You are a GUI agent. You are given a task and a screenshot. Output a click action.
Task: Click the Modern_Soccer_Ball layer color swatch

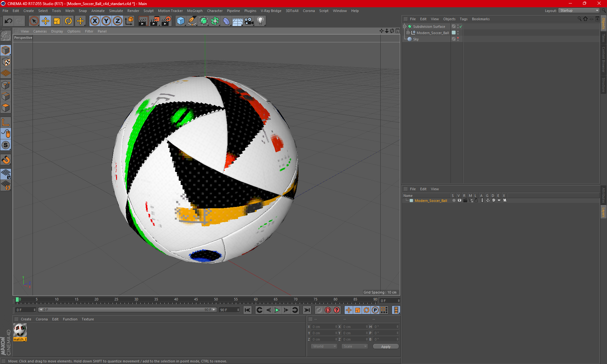411,201
